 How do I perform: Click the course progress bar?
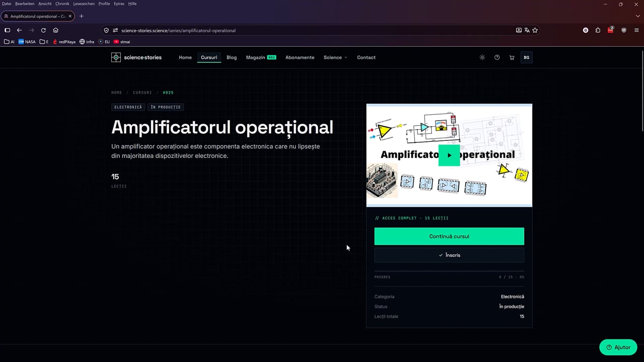click(x=449, y=271)
